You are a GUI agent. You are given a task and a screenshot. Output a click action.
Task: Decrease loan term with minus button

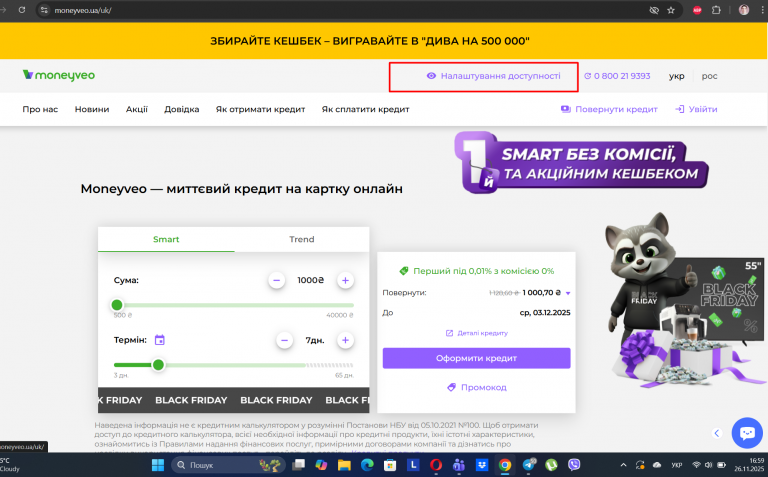[x=285, y=340]
